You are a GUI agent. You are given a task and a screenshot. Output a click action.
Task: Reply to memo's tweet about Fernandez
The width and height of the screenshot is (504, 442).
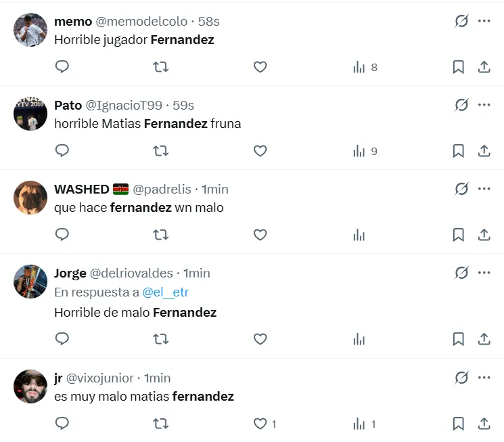click(x=62, y=67)
